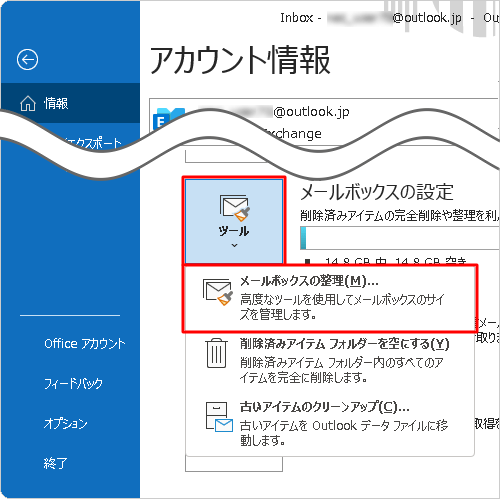500x500 pixels.
Task: Click the envelope broom icon on ツール
Action: click(235, 208)
